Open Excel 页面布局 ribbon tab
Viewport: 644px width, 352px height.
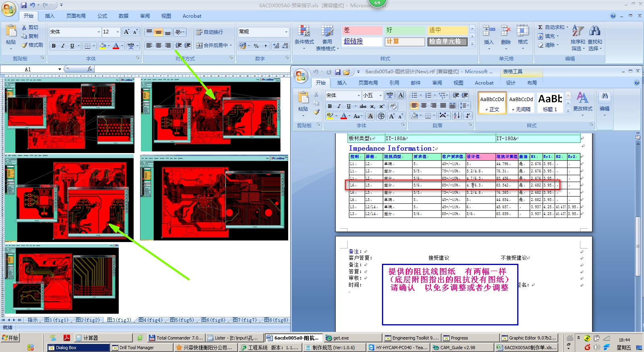coord(76,16)
